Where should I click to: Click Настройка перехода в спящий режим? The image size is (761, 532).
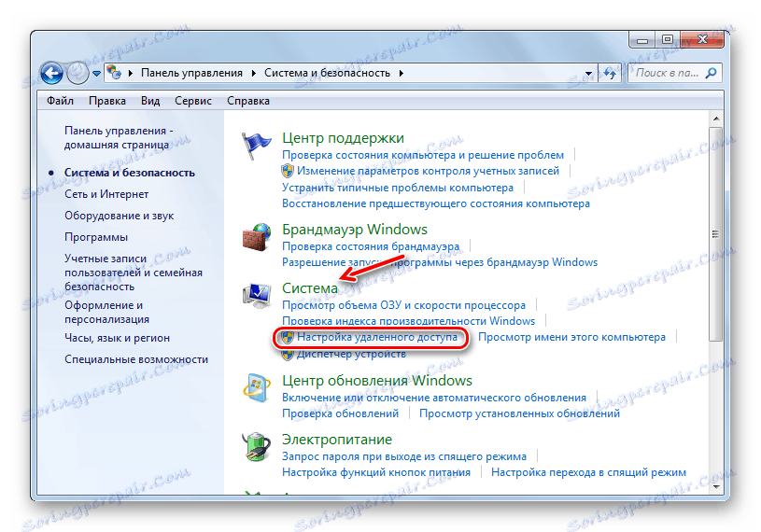coord(588,472)
